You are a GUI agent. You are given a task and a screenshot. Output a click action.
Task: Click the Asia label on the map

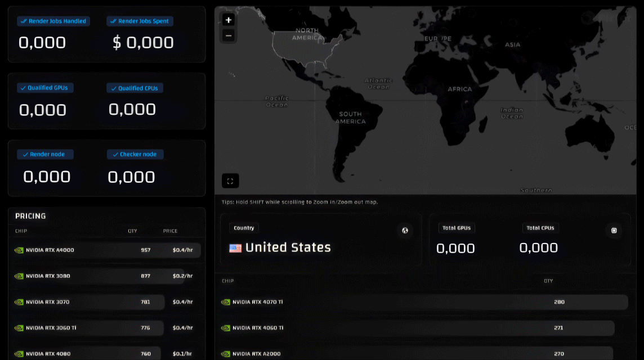point(513,45)
